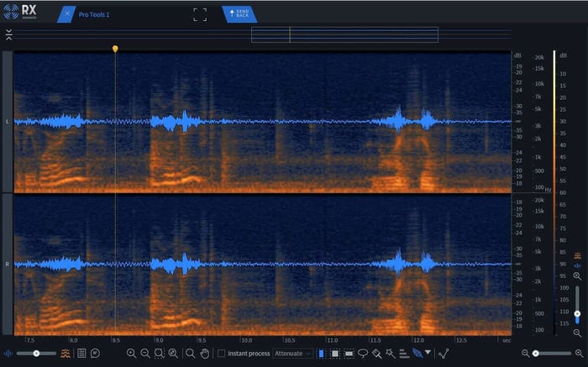The image size is (588, 367).
Task: Toggle the L channel selector
Action: [8, 122]
